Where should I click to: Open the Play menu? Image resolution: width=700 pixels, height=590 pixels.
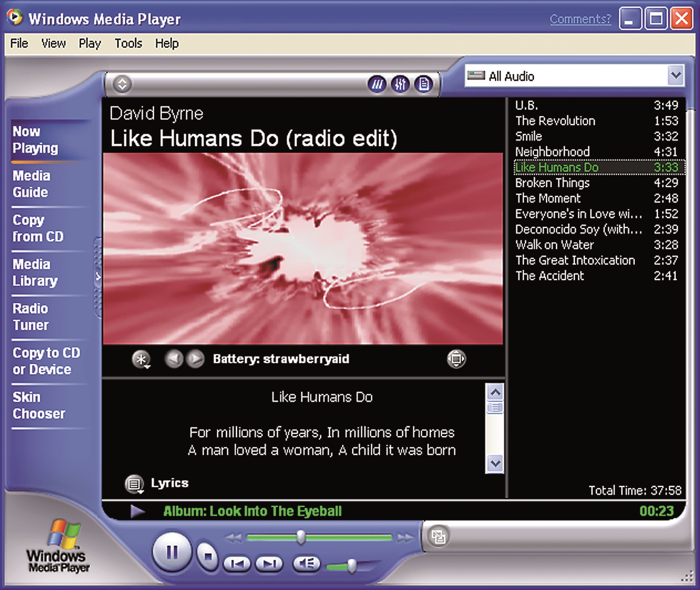point(90,44)
